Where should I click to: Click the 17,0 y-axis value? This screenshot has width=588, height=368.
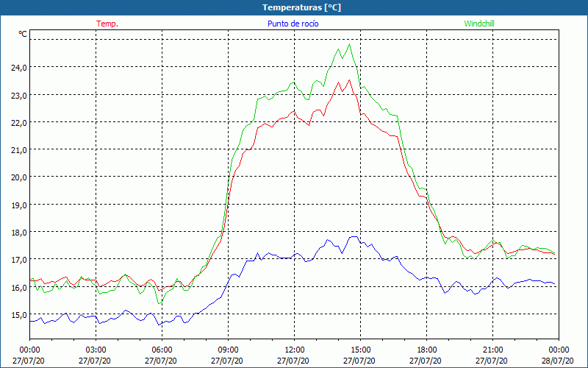20,260
